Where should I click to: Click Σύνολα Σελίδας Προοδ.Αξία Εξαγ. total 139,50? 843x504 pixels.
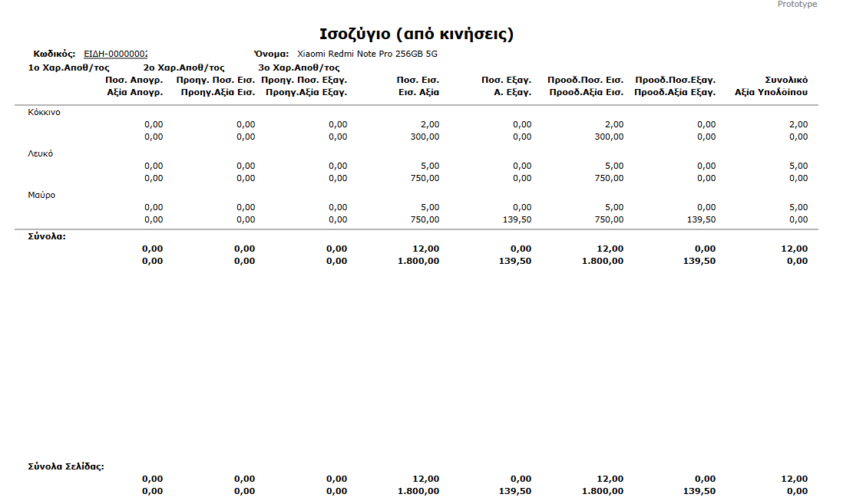coord(699,491)
